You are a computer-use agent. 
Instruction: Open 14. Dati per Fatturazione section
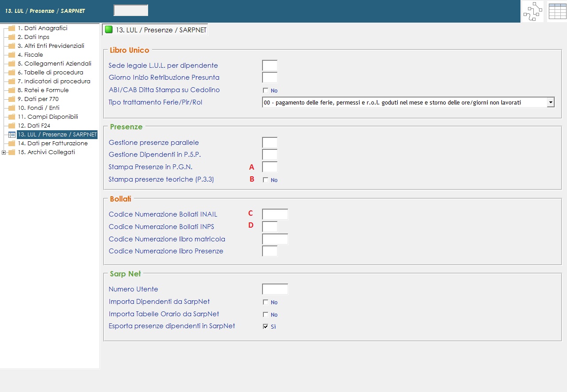pyautogui.click(x=52, y=144)
